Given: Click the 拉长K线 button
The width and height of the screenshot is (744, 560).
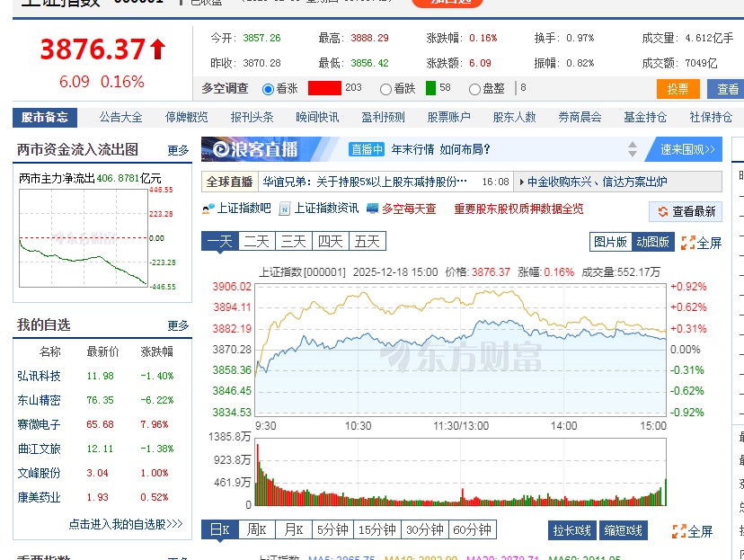Looking at the screenshot, I should click(571, 530).
